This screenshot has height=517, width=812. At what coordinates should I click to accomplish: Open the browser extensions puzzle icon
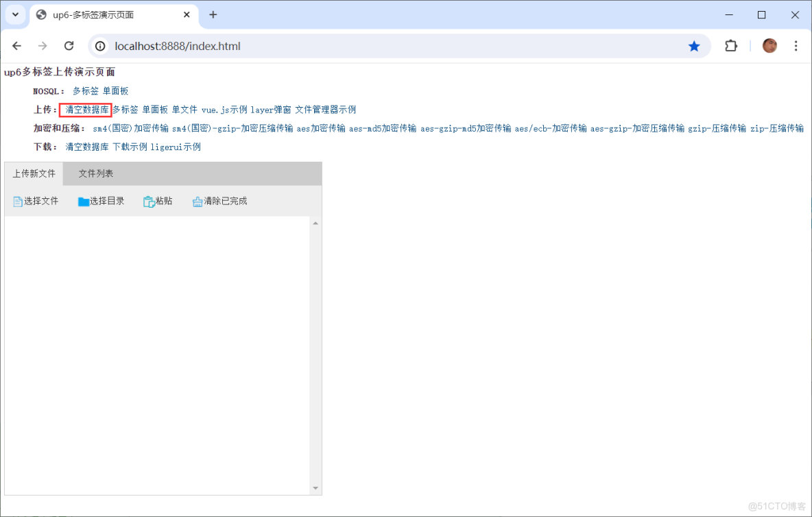coord(730,45)
